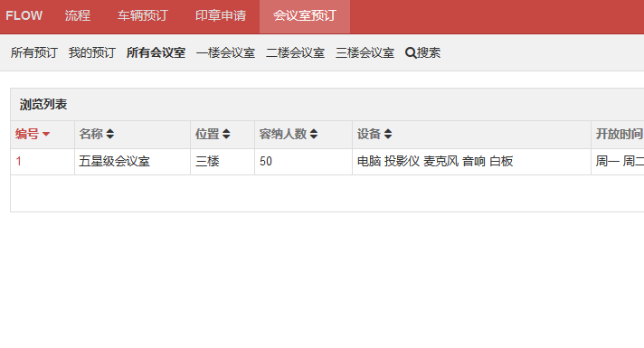Click the 浏览列表 panel heading
The width and height of the screenshot is (644, 348).
point(43,104)
